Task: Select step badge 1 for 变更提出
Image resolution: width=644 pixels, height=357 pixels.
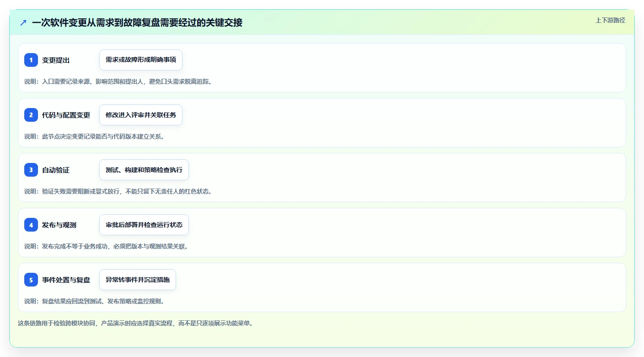Action: (31, 60)
